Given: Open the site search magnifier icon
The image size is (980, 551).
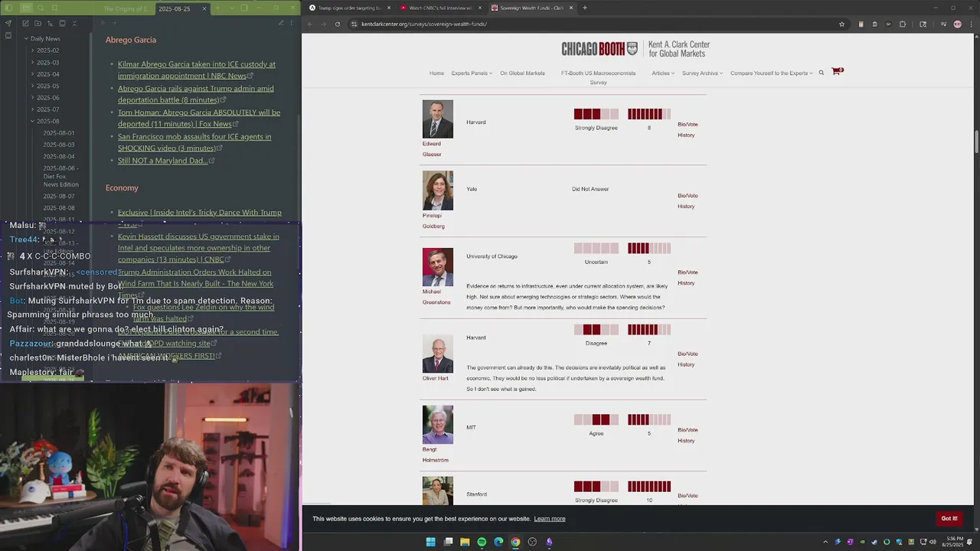Looking at the screenshot, I should [822, 73].
